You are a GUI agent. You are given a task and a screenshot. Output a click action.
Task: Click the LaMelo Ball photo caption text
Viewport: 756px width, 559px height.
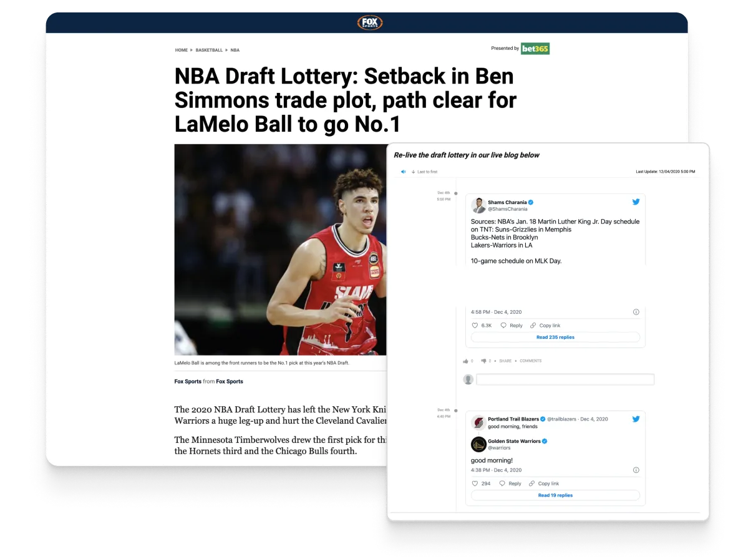coord(261,362)
